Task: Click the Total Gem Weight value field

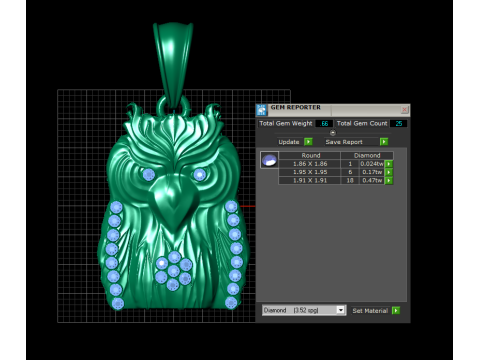Action: point(324,124)
